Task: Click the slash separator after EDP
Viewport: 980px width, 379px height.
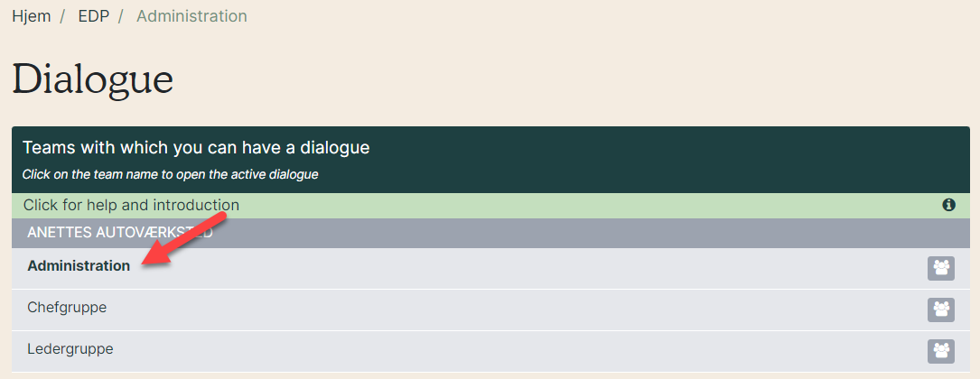Action: (121, 16)
